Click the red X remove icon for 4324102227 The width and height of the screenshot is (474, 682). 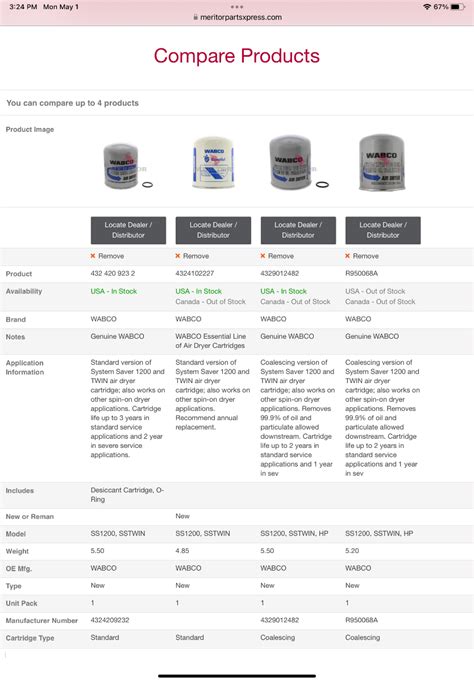pos(177,256)
